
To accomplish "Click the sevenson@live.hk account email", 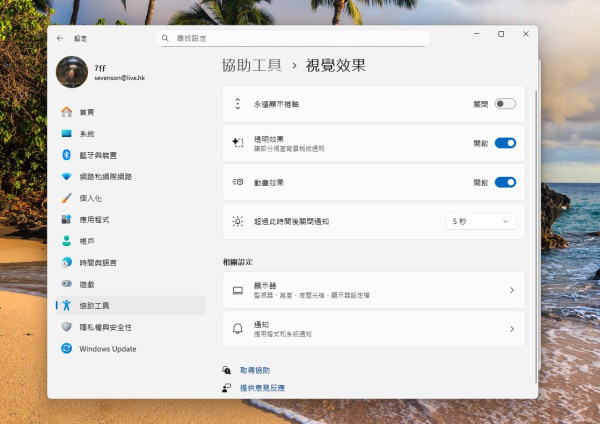I will point(119,78).
